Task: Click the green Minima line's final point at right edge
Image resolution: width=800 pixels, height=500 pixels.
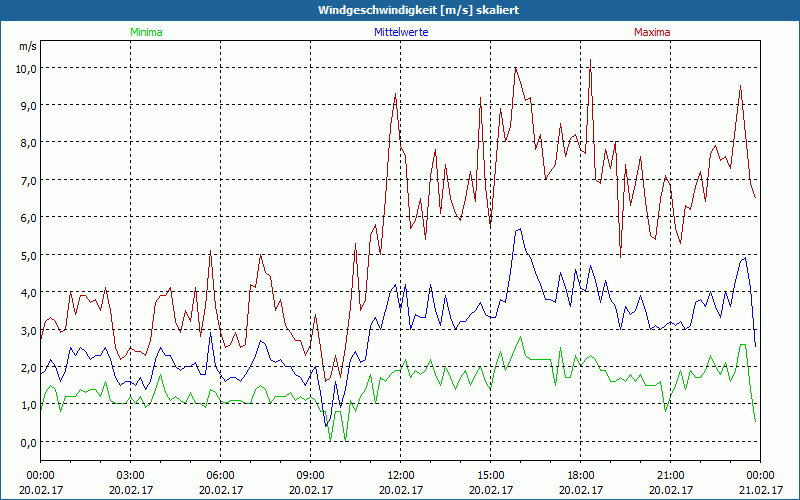Action: (x=755, y=421)
